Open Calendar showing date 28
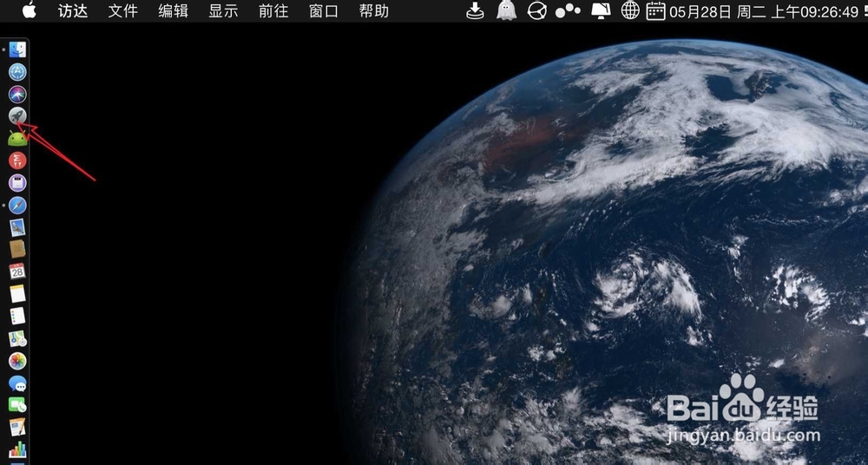 [17, 272]
